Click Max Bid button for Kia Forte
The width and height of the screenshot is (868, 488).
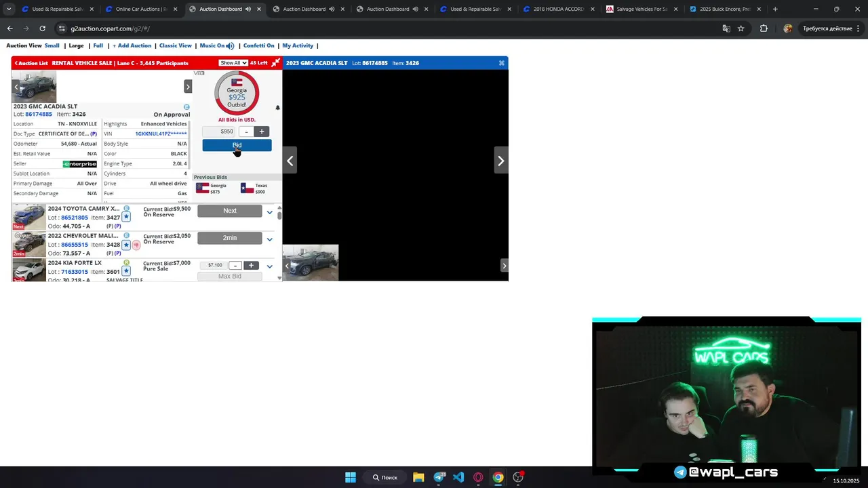(230, 277)
